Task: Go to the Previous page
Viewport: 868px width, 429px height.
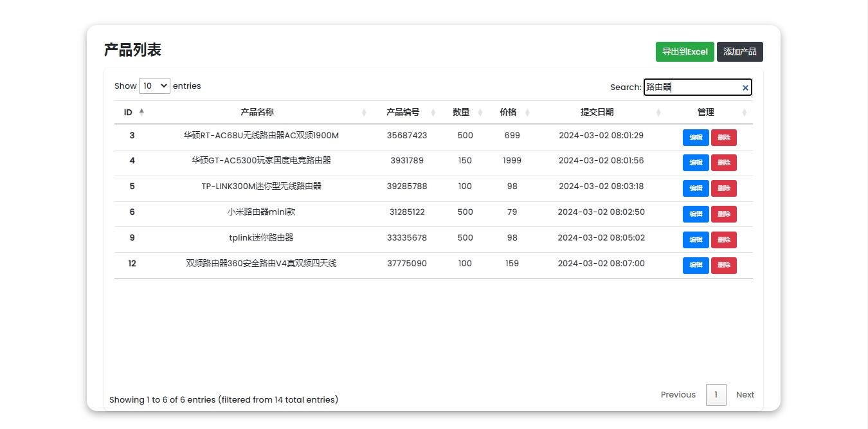Action: click(x=678, y=395)
